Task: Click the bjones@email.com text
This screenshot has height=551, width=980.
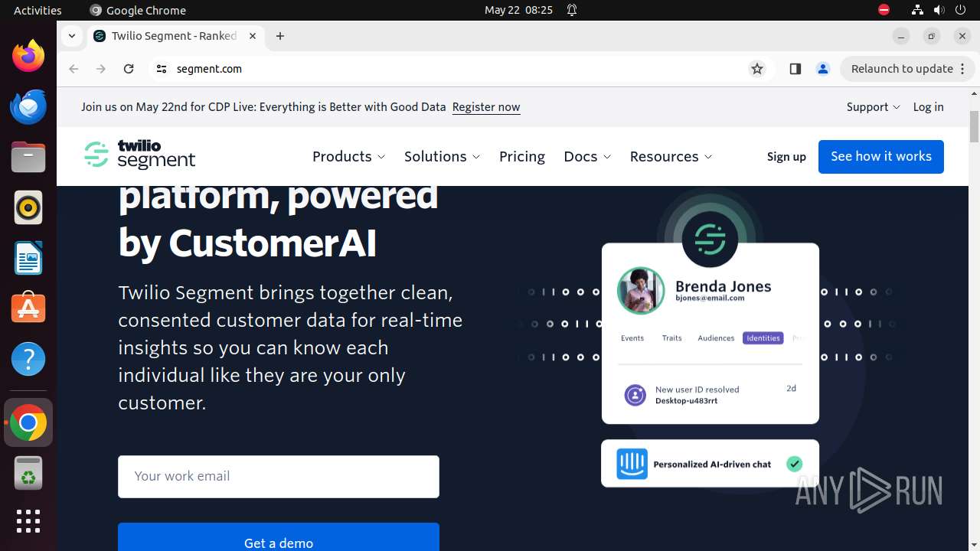Action: (710, 298)
